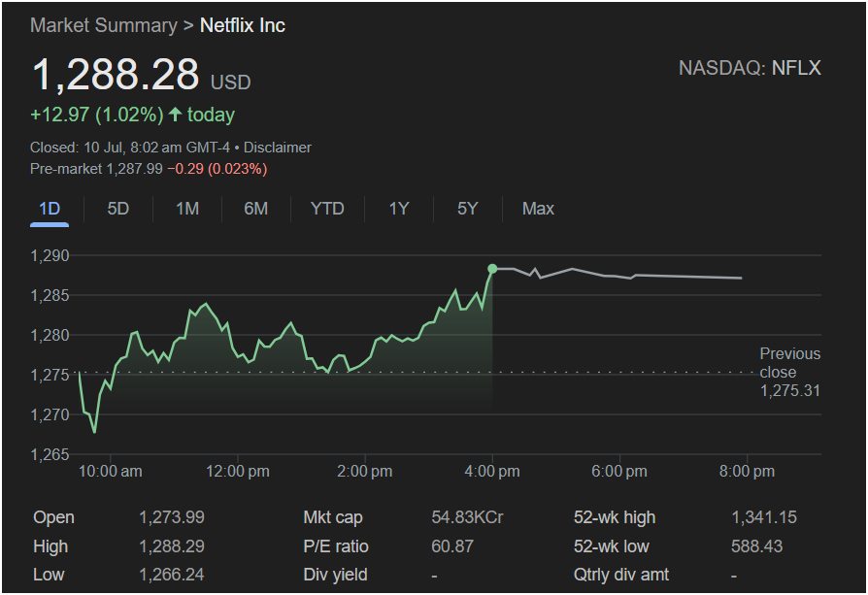Click the 8:00 pm axis label
Image resolution: width=868 pixels, height=595 pixels.
pos(747,472)
